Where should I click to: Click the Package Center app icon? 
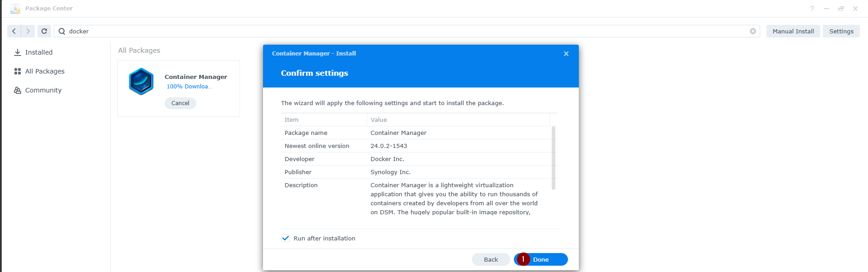pyautogui.click(x=15, y=9)
